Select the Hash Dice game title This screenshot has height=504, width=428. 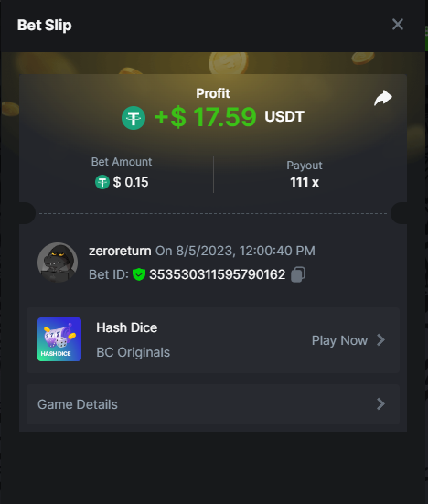(127, 327)
